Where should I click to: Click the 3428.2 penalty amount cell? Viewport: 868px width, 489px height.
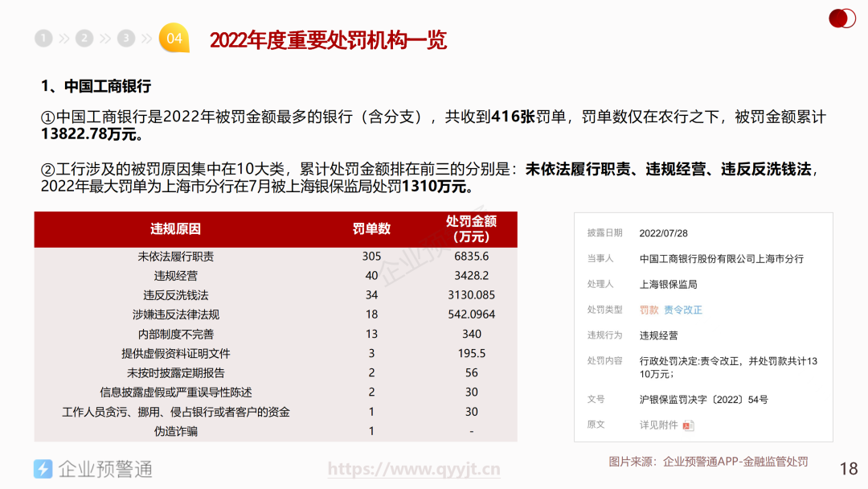[x=471, y=276]
